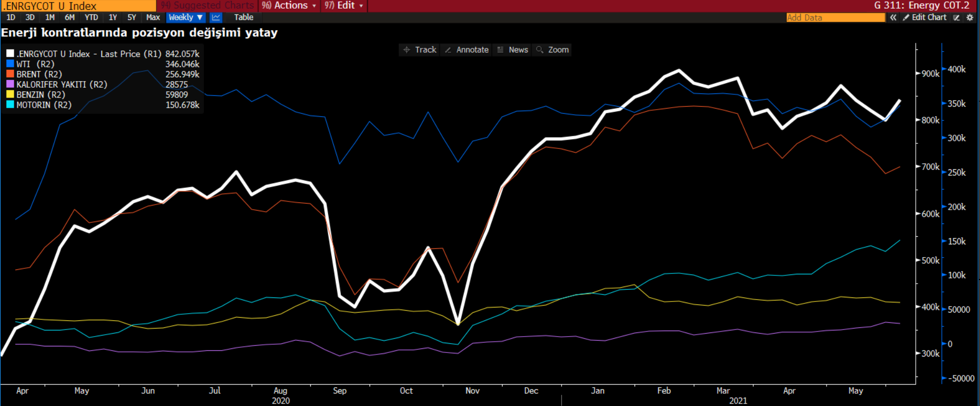Click the KALORIFER YAKITI (R2) legend label
The width and height of the screenshot is (980, 406).
[62, 85]
